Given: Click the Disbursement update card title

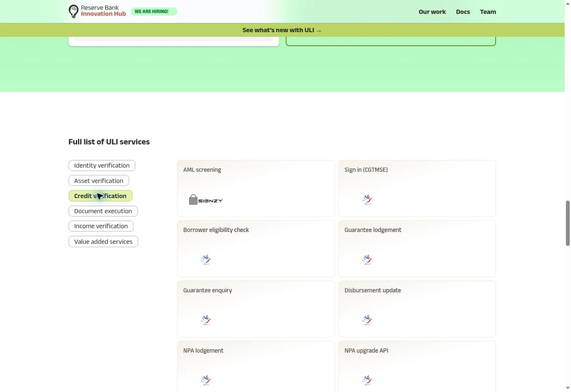Looking at the screenshot, I should coord(373,290).
